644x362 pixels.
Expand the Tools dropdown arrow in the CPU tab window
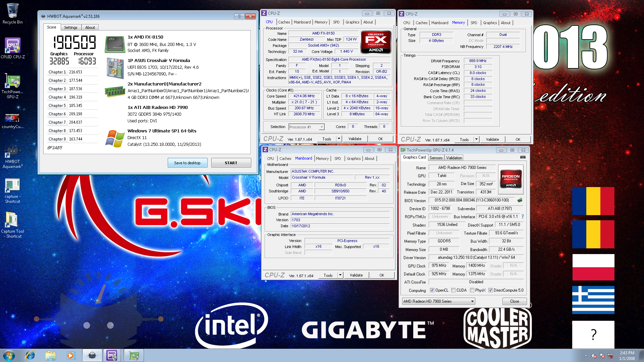339,139
